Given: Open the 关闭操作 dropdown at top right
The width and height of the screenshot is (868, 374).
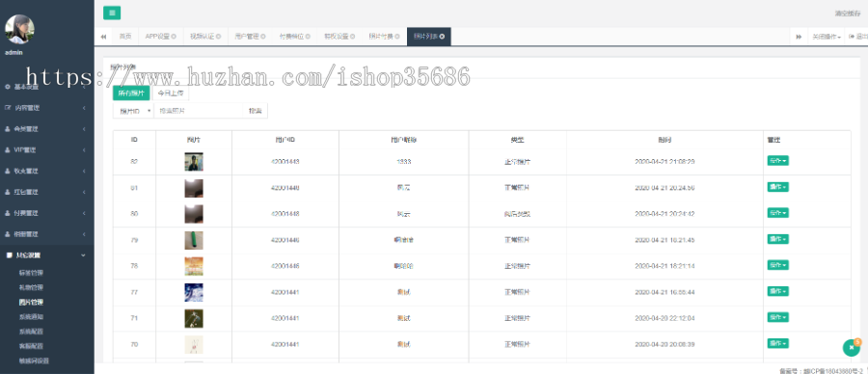Looking at the screenshot, I should coord(827,37).
